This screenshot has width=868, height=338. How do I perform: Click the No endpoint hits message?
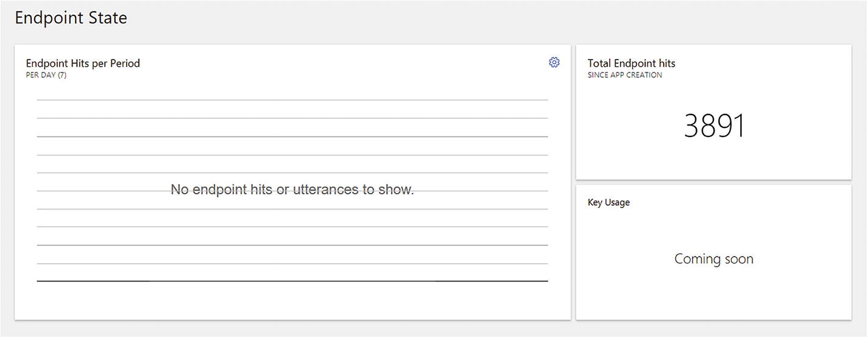[292, 189]
